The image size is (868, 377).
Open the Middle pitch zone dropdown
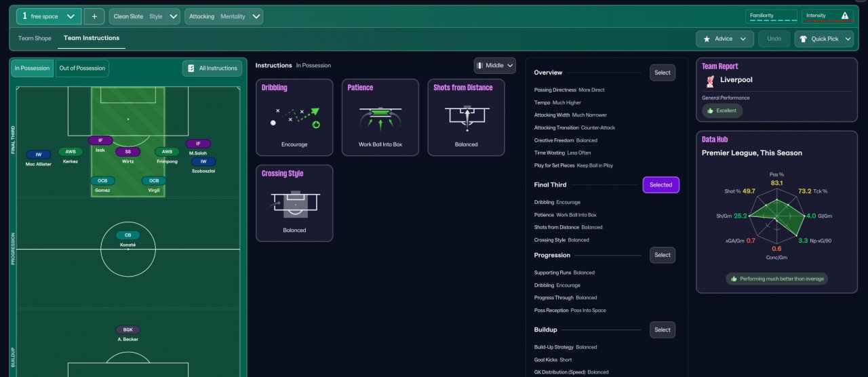(494, 65)
